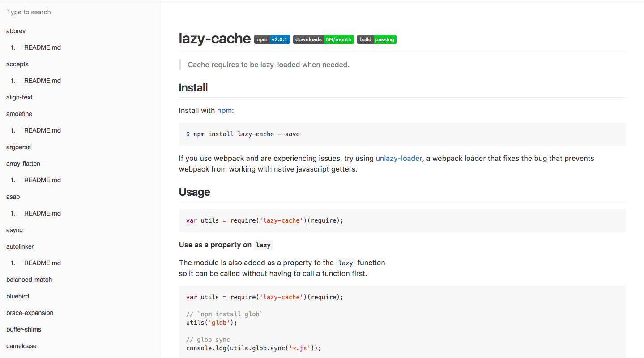
Task: Select the accepts sidebar entry
Action: tap(17, 64)
